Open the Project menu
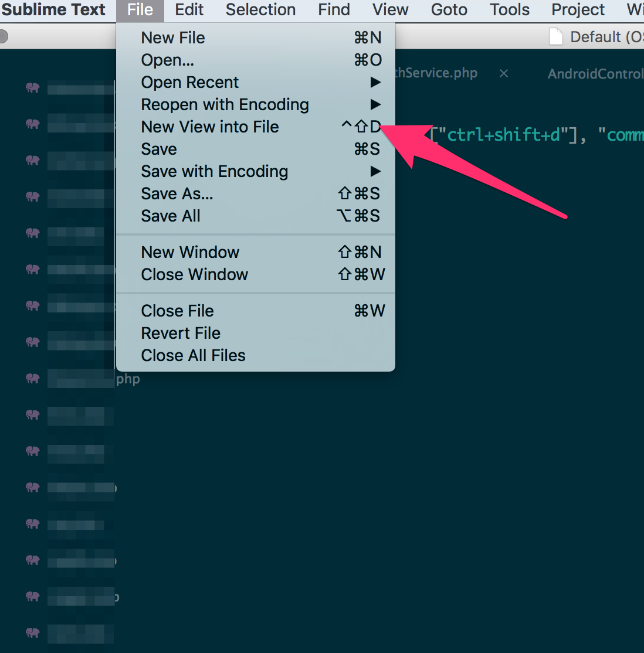644x653 pixels. (578, 9)
